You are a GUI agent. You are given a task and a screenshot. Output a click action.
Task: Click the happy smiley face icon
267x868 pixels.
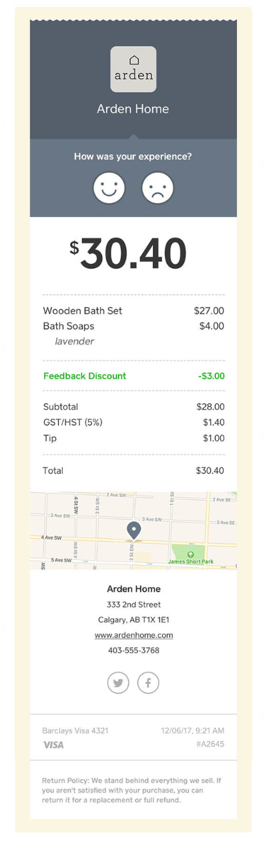coord(109,188)
